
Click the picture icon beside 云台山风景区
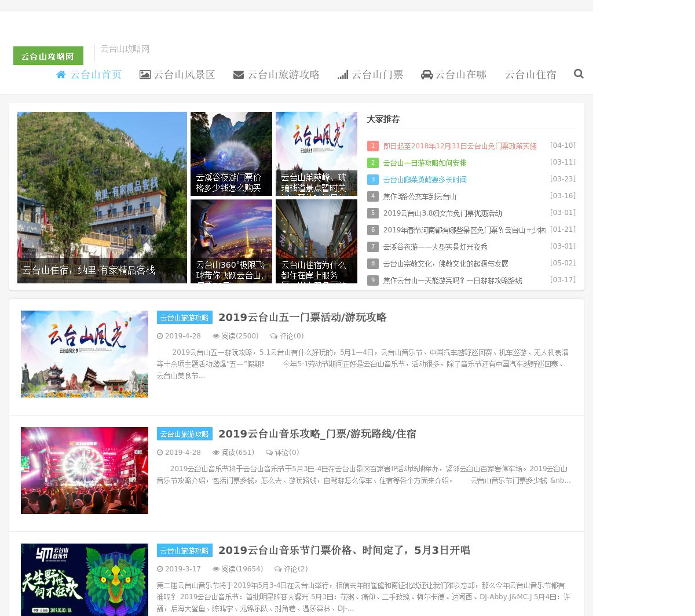pos(145,75)
